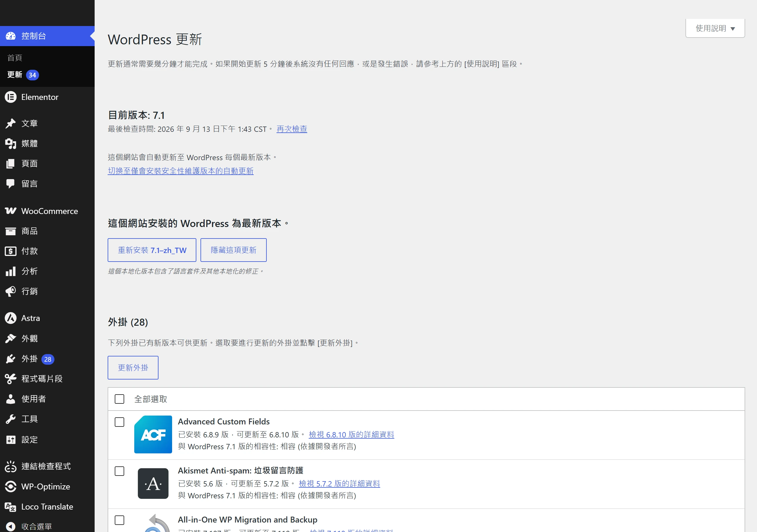Click the 程式碼片段 scissors icon
Image resolution: width=757 pixels, height=532 pixels.
coord(11,379)
